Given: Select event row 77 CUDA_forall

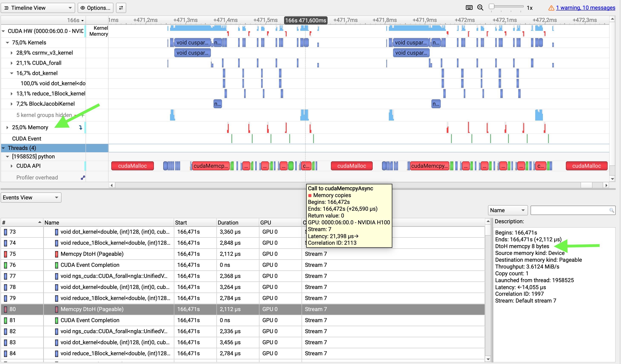Looking at the screenshot, I should coord(243,276).
